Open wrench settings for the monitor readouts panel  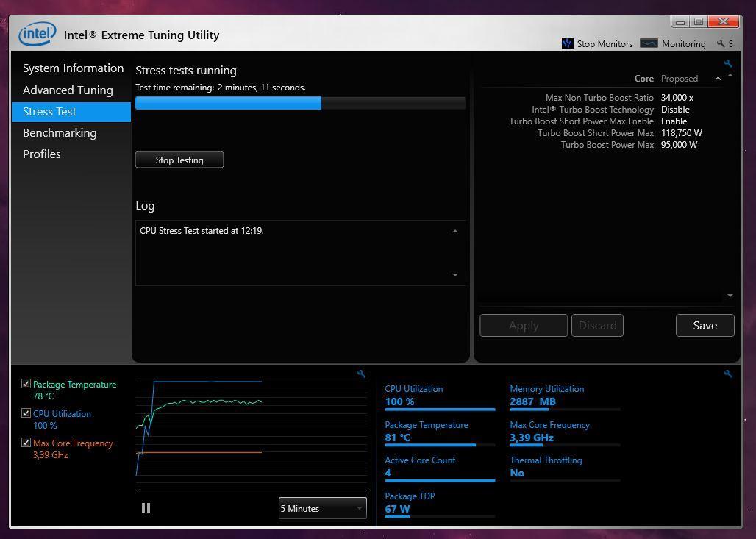728,374
